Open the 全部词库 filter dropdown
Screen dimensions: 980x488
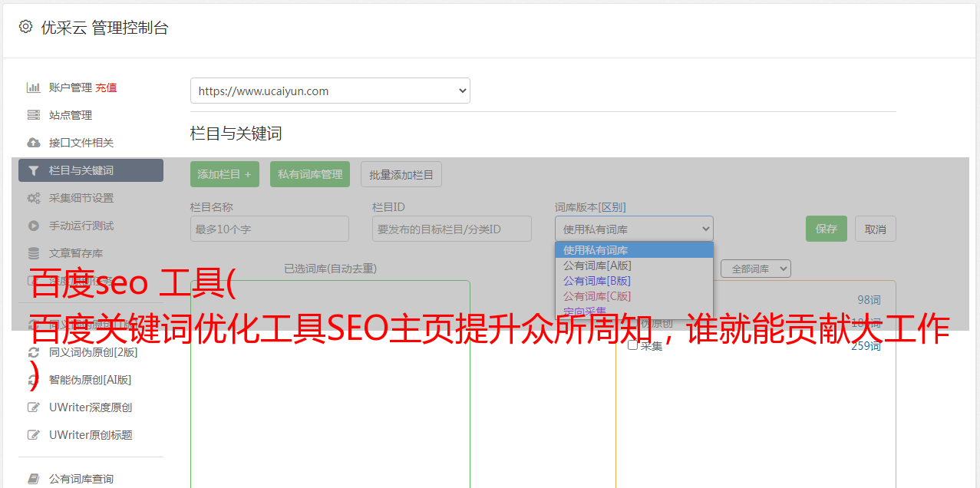(755, 269)
